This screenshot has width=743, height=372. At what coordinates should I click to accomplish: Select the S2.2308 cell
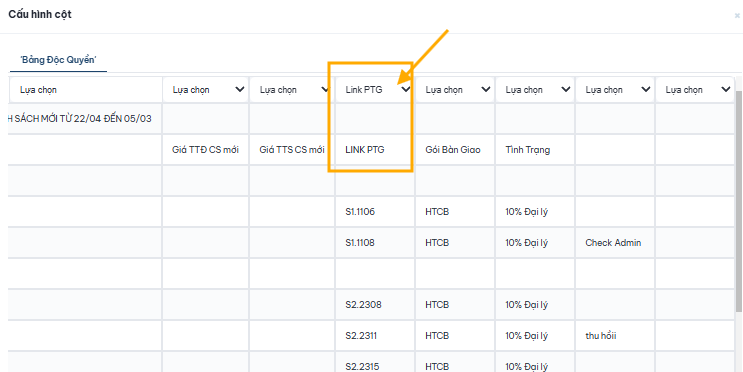[x=375, y=305]
